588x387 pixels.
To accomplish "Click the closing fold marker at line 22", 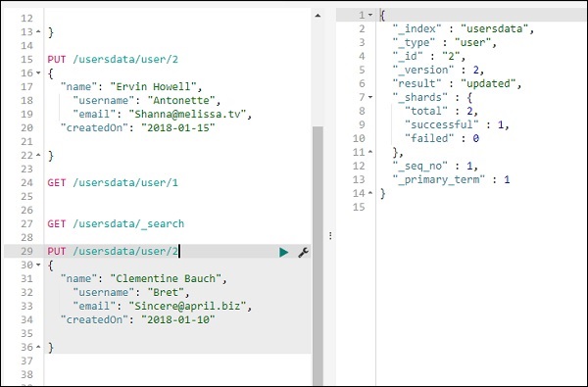I will pyautogui.click(x=38, y=155).
